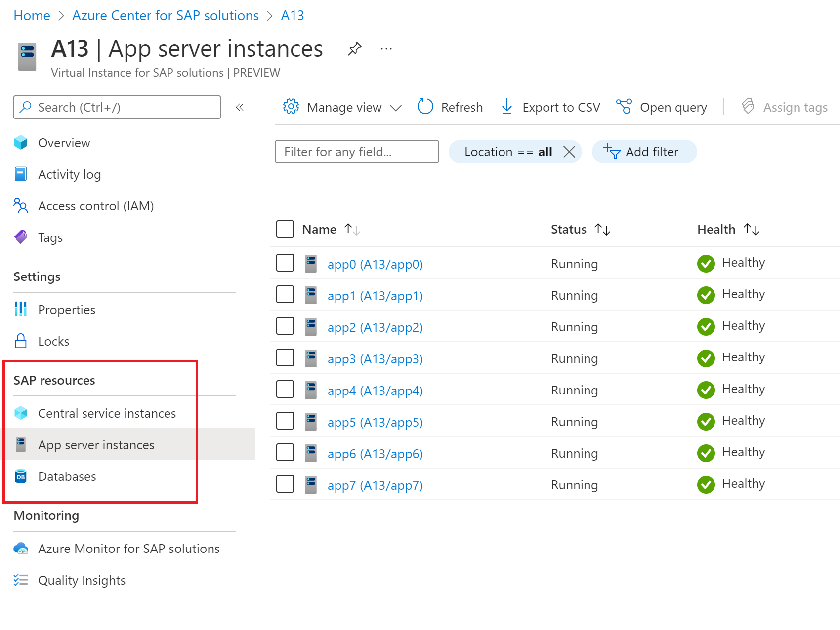Sort instances by Health column
This screenshot has width=840, height=630.
[x=751, y=229]
